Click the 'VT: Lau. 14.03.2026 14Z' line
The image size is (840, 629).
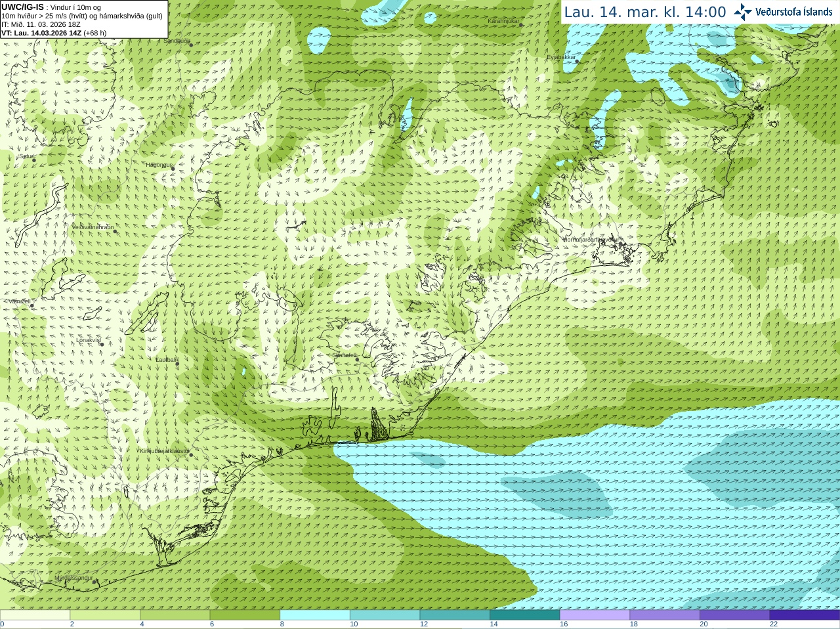pos(41,33)
